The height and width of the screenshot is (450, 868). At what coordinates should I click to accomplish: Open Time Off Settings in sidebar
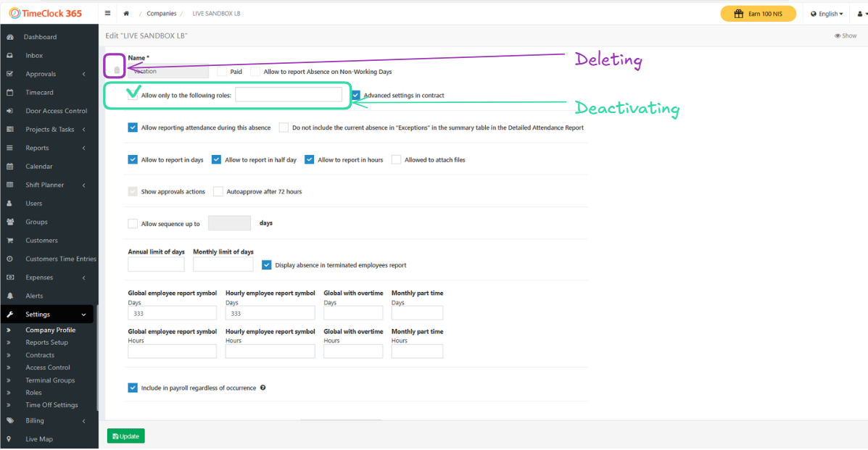coord(51,405)
